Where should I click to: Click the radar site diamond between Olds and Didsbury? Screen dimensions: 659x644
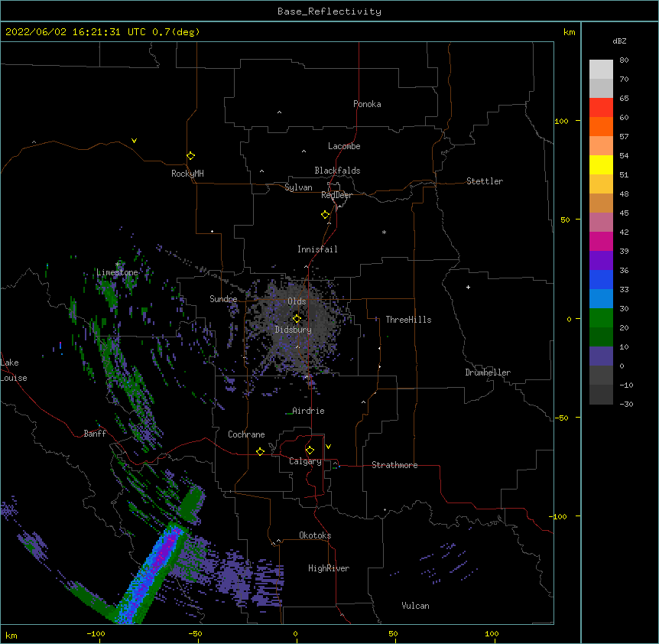[x=297, y=319]
